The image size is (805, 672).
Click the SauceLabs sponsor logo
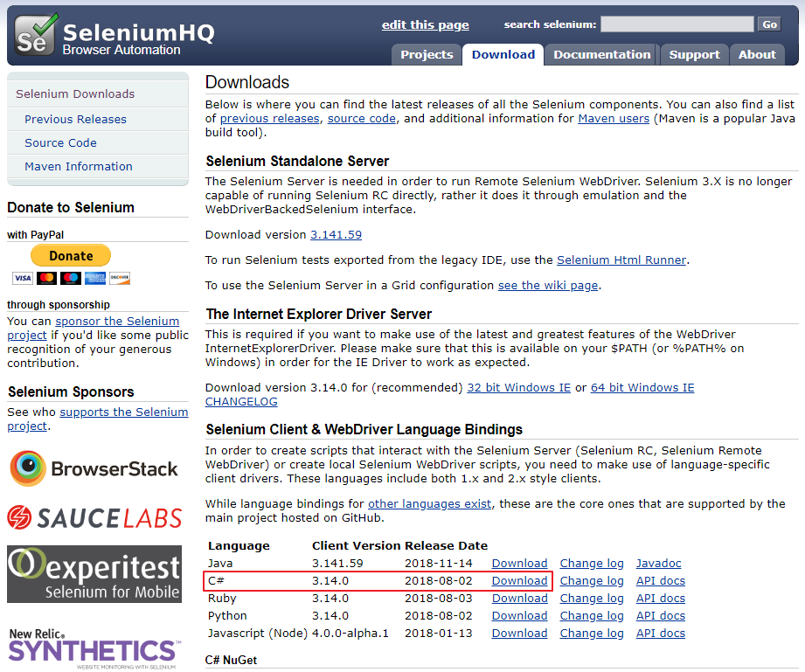click(x=94, y=517)
